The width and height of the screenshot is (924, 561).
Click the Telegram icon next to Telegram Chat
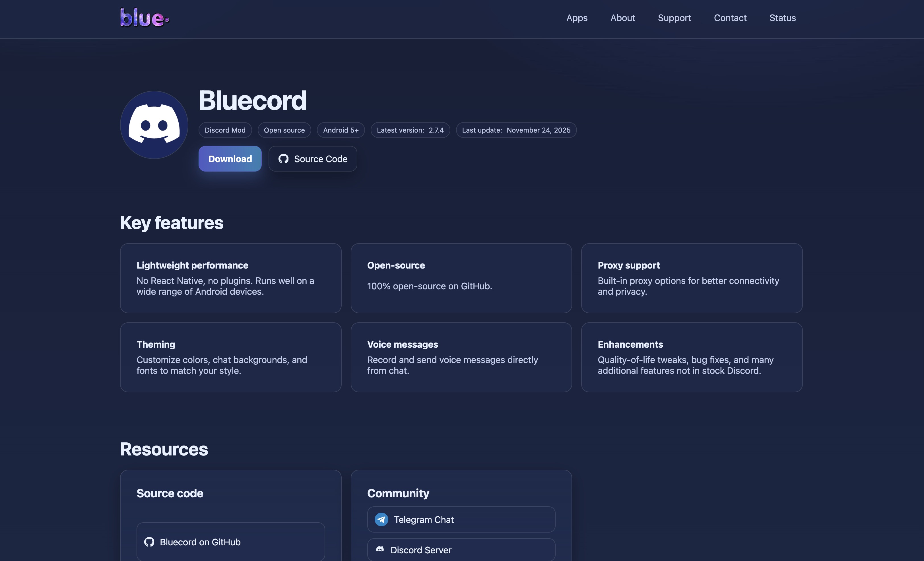coord(381,519)
